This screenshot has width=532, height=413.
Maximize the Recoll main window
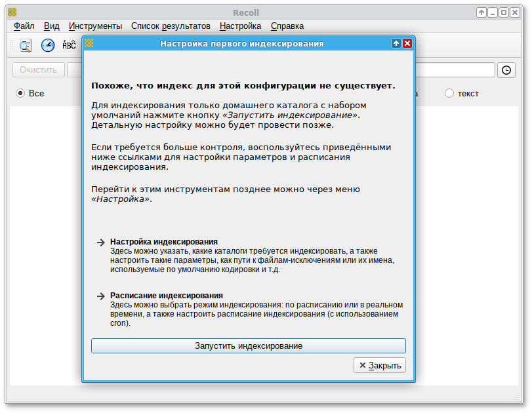(504, 12)
